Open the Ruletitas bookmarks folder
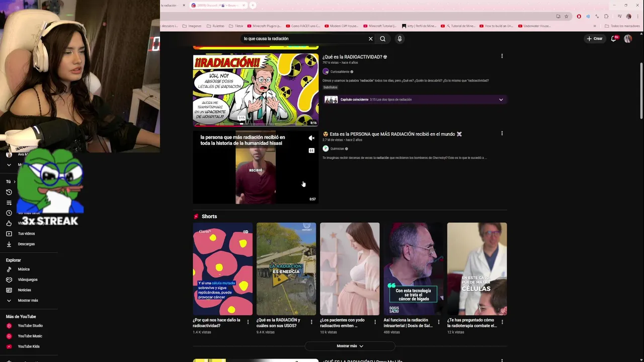 (215, 26)
